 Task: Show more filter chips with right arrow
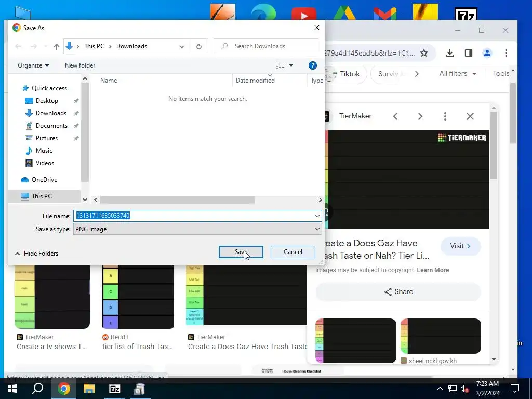[x=417, y=74]
